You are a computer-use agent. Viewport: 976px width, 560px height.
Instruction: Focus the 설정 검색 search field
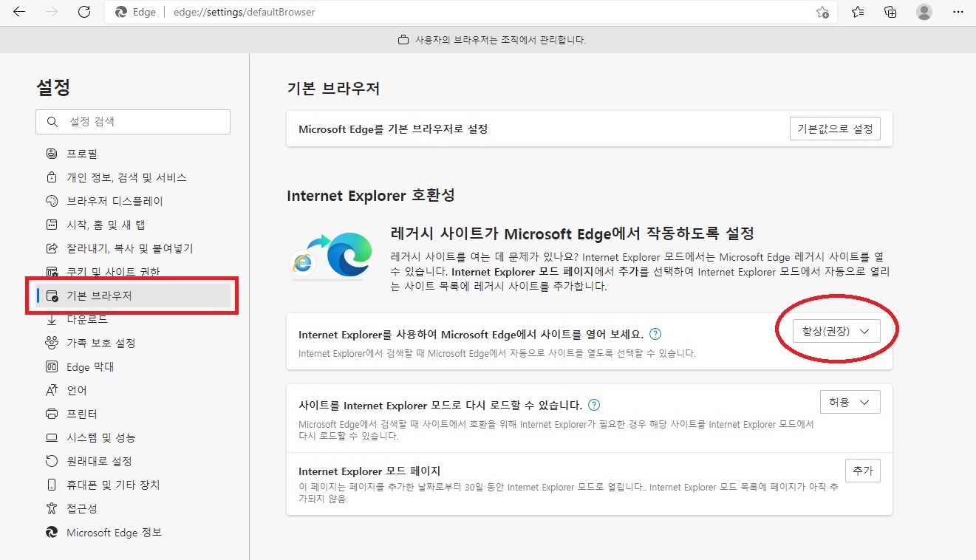(x=133, y=122)
